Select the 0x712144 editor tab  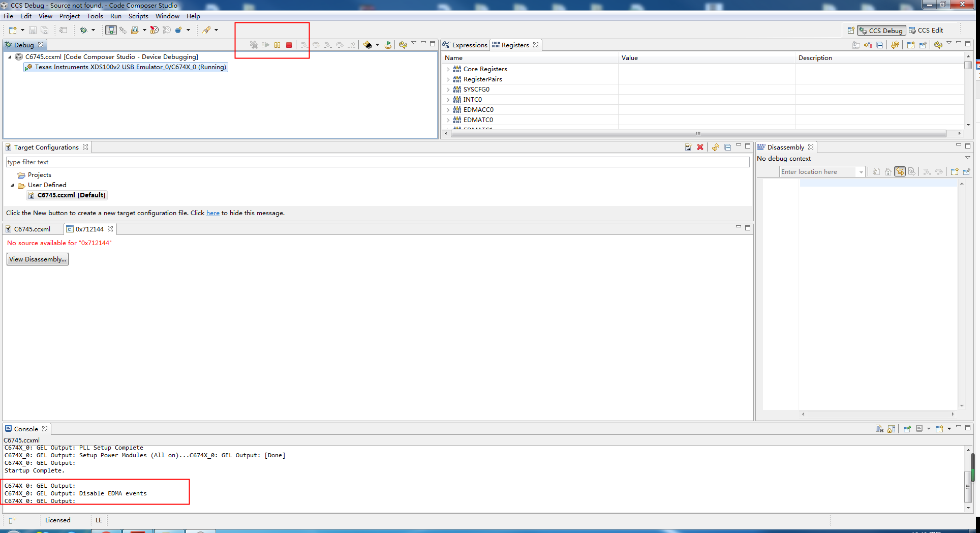pos(90,229)
